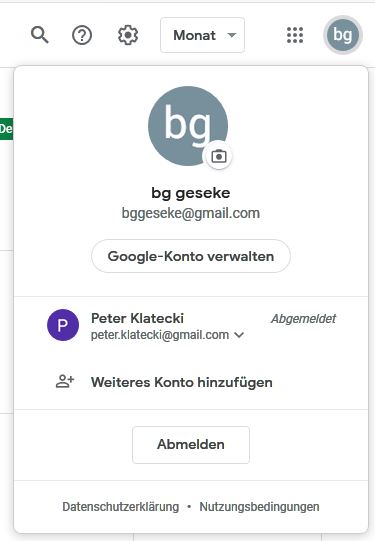Screen dimensions: 375x541
Task: Open the Nutzungsbedingungen link
Action: click(x=259, y=506)
